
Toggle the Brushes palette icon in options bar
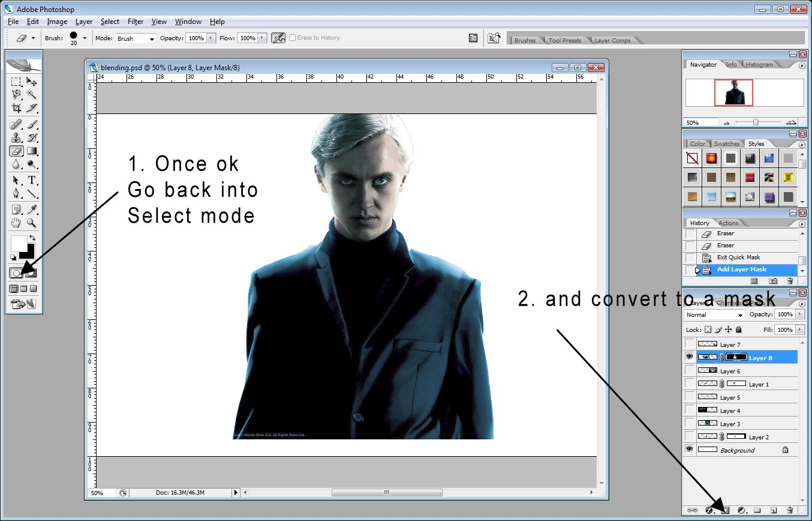click(x=473, y=38)
